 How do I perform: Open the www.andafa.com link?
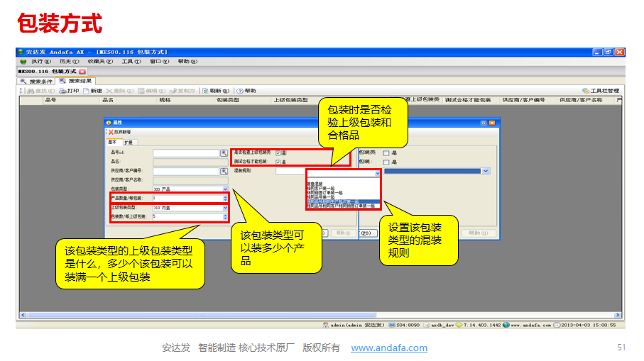pos(389,348)
